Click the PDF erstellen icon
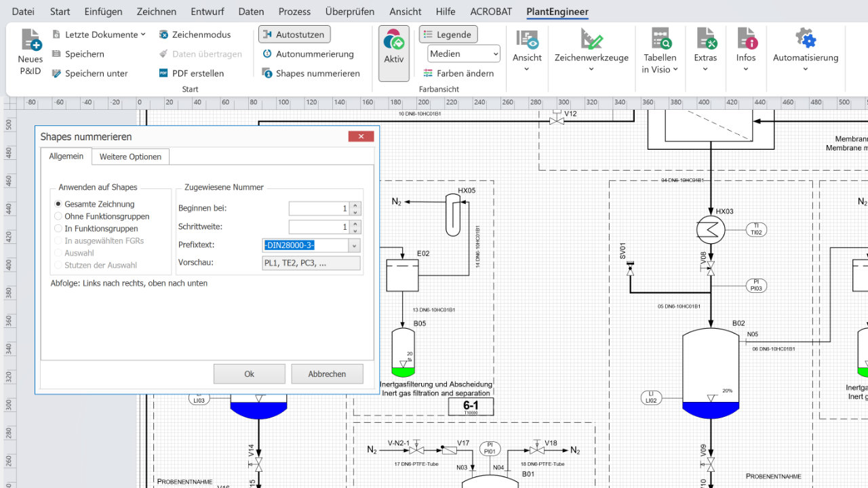The image size is (868, 488). click(163, 73)
